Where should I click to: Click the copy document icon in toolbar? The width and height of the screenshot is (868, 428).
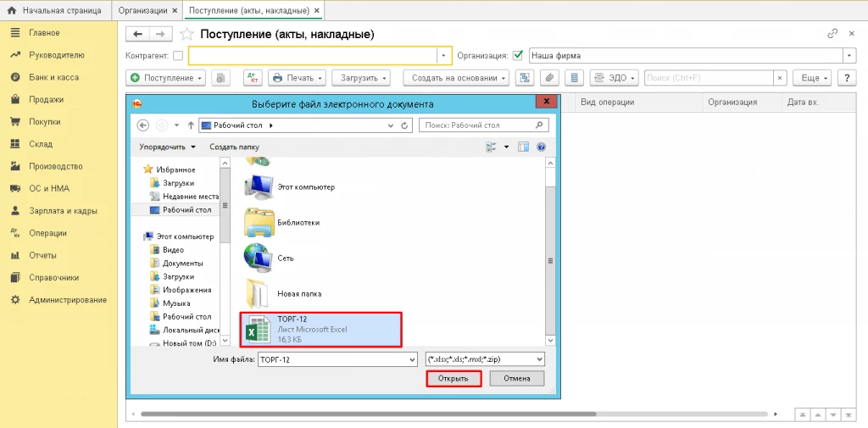[220, 78]
